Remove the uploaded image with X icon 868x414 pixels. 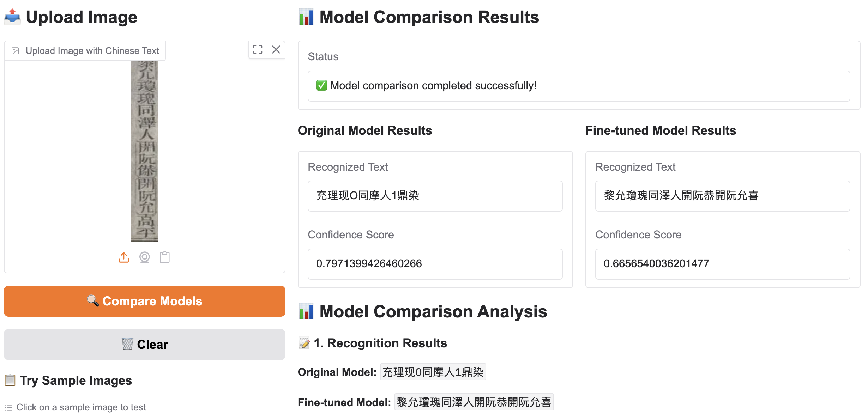click(276, 50)
